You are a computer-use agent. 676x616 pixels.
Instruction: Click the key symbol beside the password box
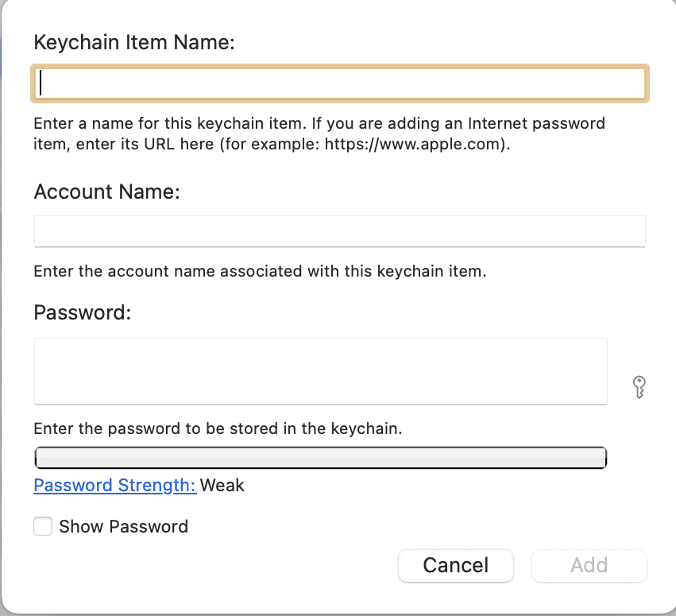point(639,387)
